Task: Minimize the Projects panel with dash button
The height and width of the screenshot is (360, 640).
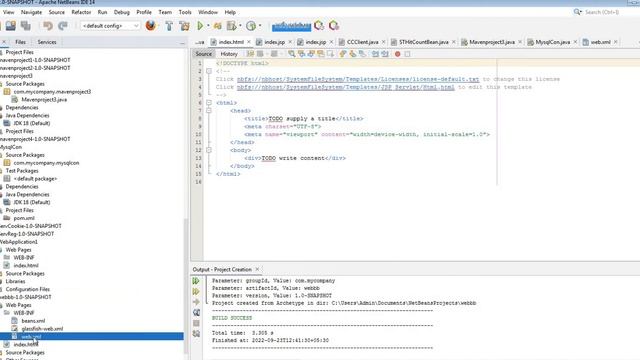Action: [182, 42]
